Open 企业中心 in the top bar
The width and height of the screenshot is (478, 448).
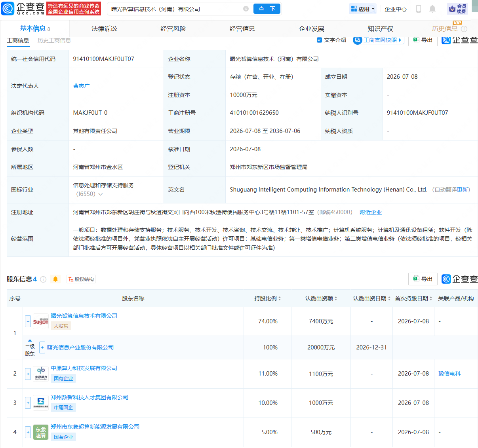tap(396, 9)
